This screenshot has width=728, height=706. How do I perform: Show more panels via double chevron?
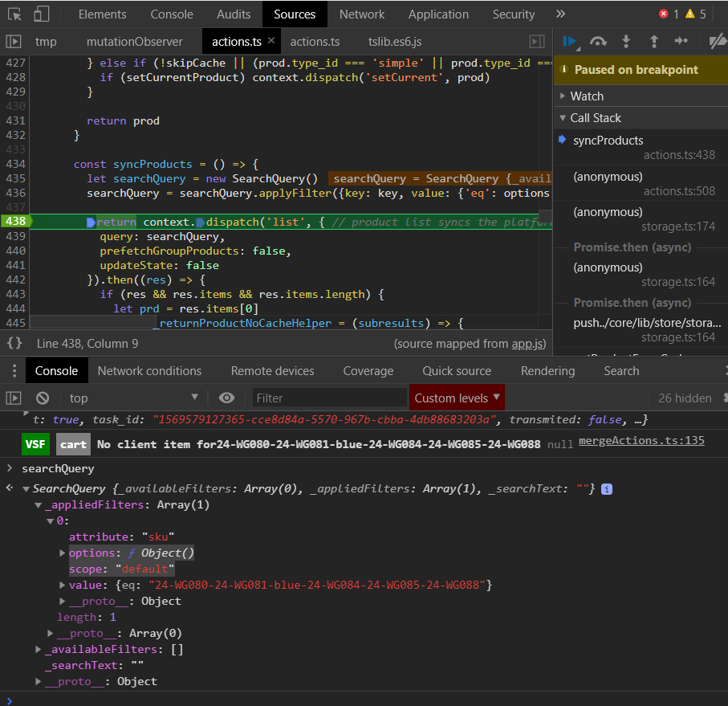click(561, 14)
